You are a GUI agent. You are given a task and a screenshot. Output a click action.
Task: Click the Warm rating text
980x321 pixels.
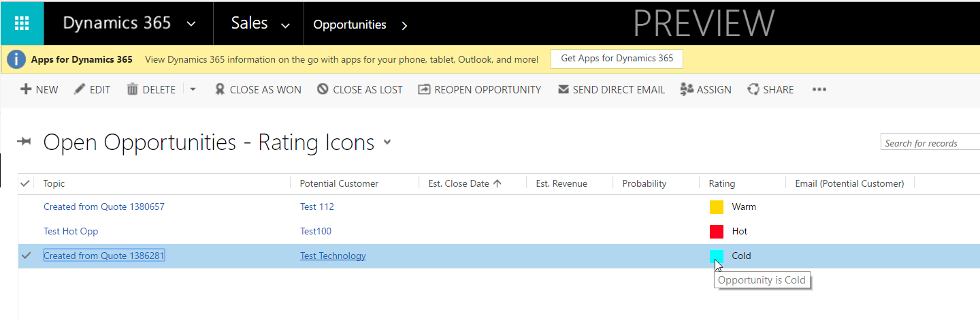point(744,207)
